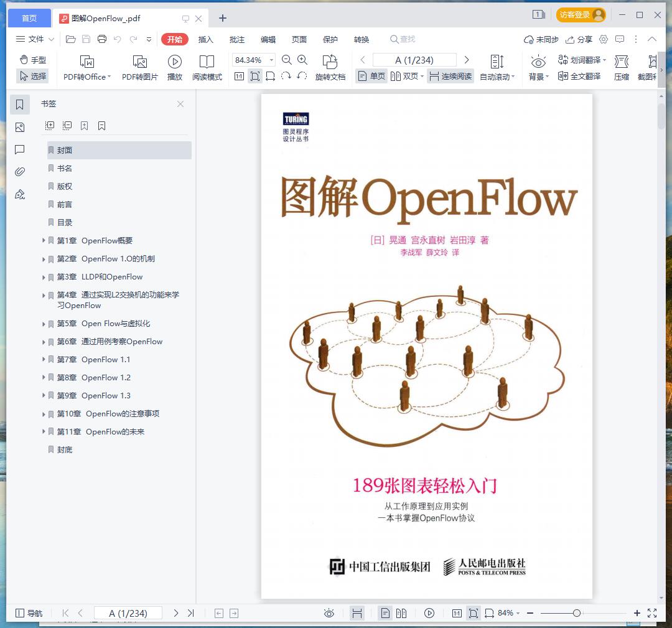
Task: Jump to last page in status bar
Action: [x=191, y=613]
